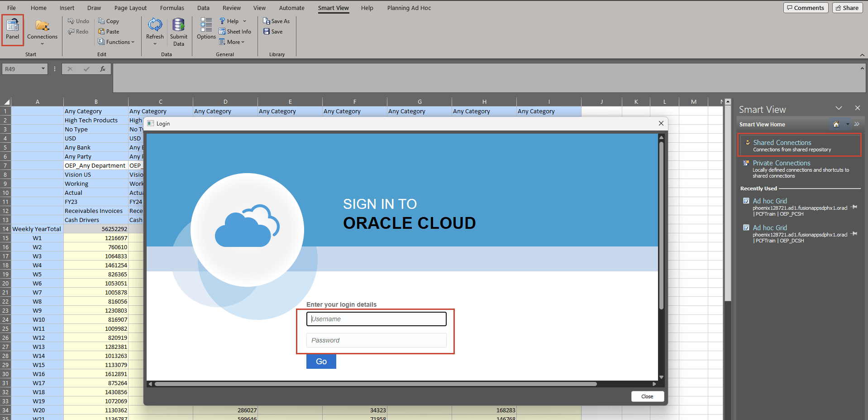Undo the last Smart View action
The height and width of the screenshot is (420, 868).
78,21
